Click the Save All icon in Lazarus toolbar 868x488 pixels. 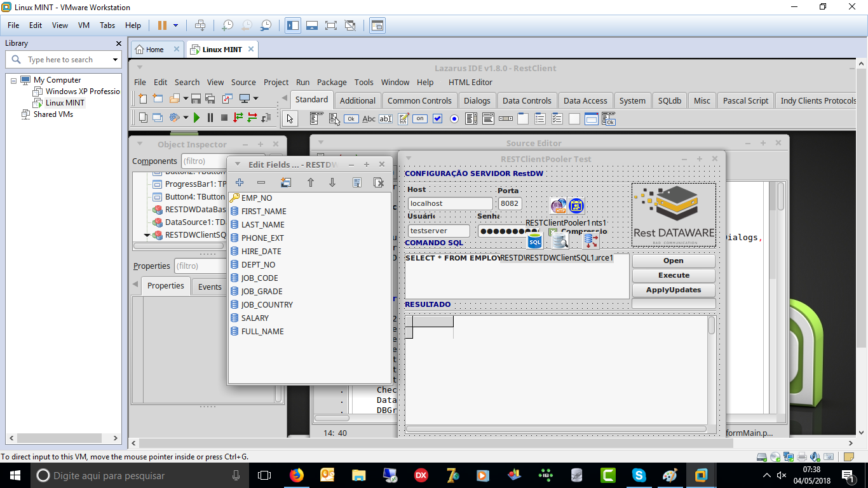click(x=210, y=98)
